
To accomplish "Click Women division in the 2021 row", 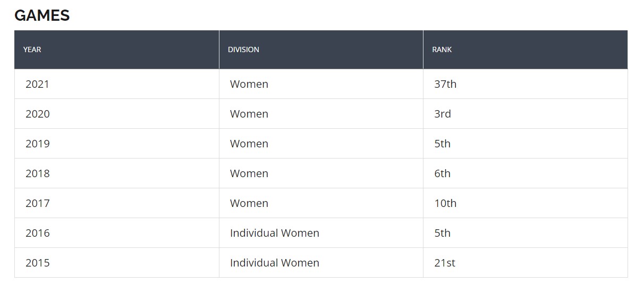I will (249, 84).
